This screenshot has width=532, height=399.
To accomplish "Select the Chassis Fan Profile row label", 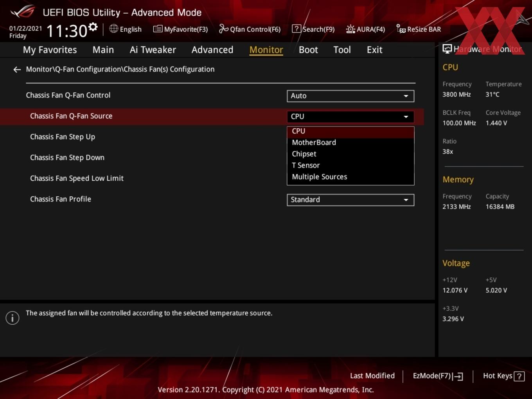I will tap(61, 199).
